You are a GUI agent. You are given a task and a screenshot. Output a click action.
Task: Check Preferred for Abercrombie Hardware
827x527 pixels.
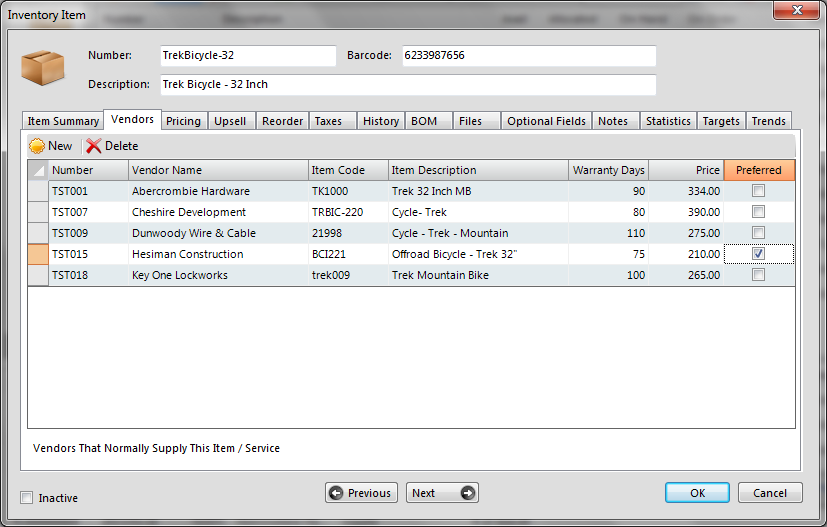pos(758,191)
